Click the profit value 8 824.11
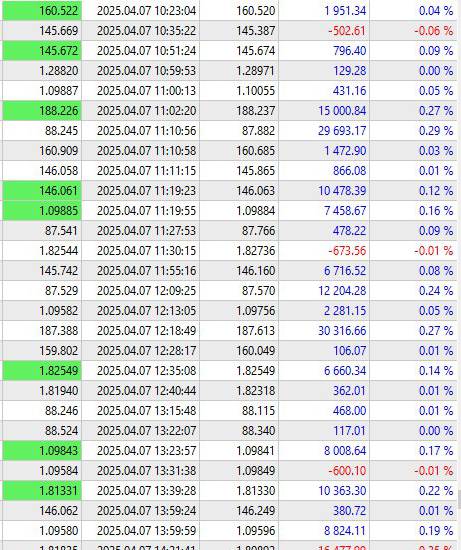This screenshot has width=461, height=550. pyautogui.click(x=345, y=530)
